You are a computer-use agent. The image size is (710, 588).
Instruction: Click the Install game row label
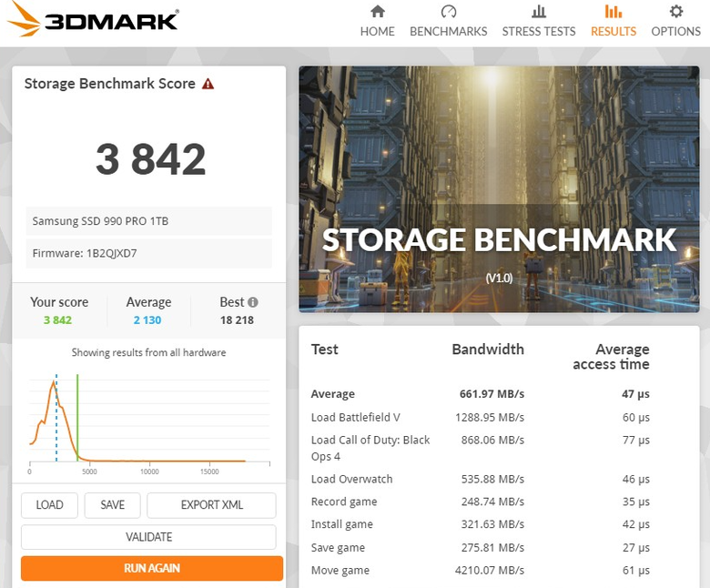(x=342, y=524)
